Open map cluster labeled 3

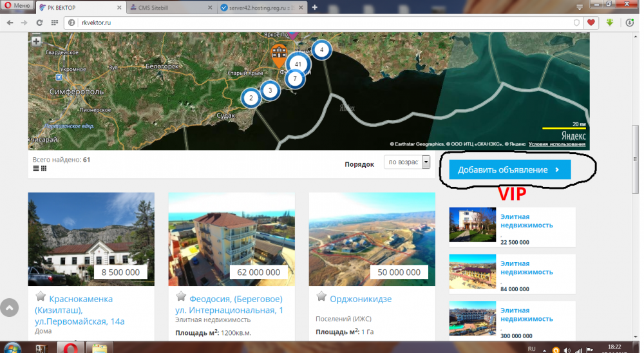(x=270, y=90)
